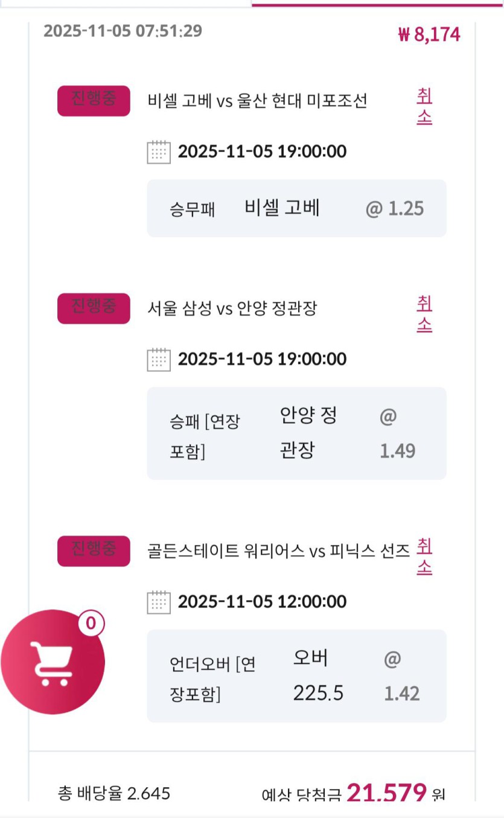
Task: Click the cart count badge showing 0
Action: 91,623
